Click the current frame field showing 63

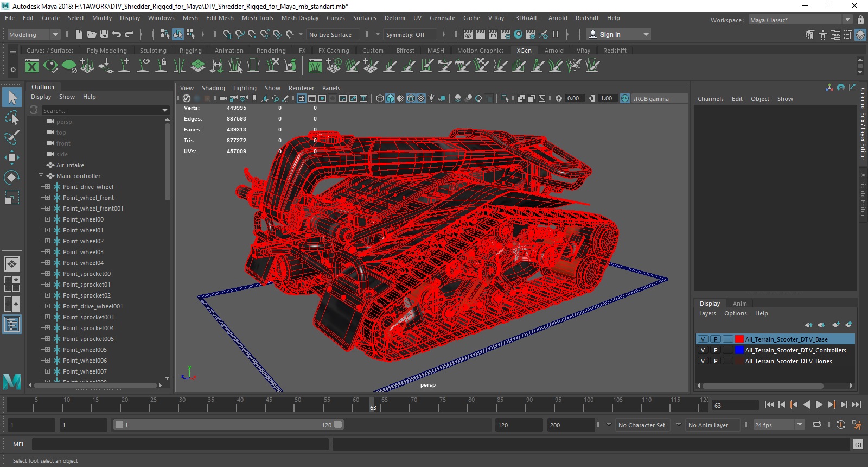pos(736,405)
